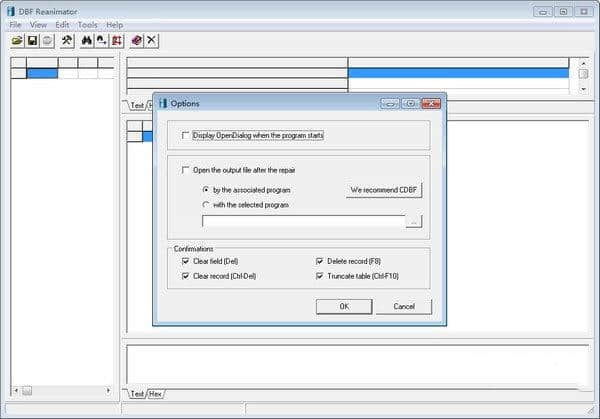This screenshot has height=419, width=600.
Task: Click the X exit toolbar icon
Action: point(152,41)
